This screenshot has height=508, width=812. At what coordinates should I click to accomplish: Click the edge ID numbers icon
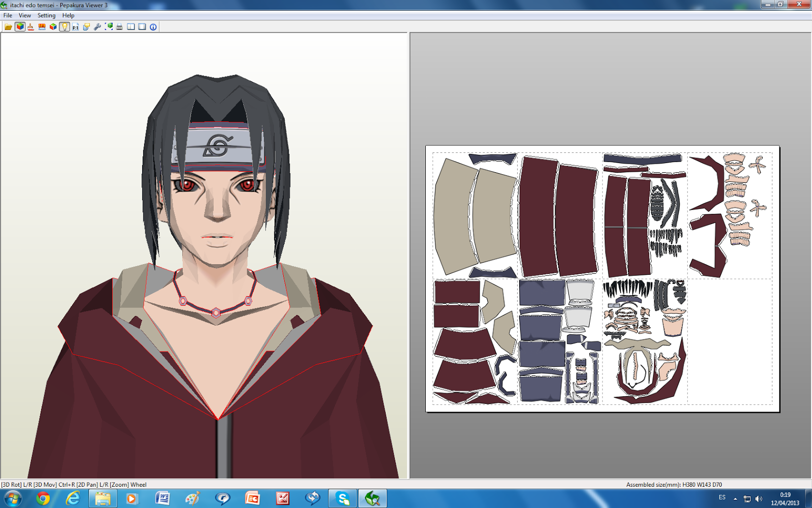[42, 27]
